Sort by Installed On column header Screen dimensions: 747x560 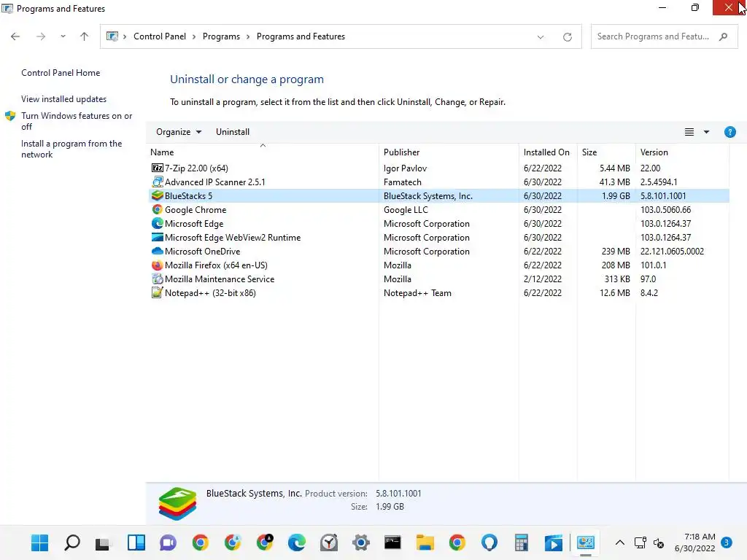pyautogui.click(x=548, y=152)
